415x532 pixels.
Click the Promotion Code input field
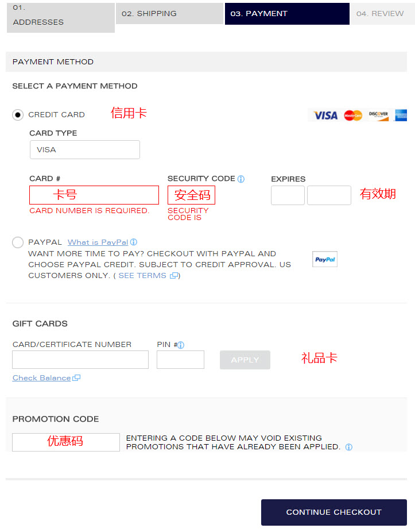coord(66,442)
